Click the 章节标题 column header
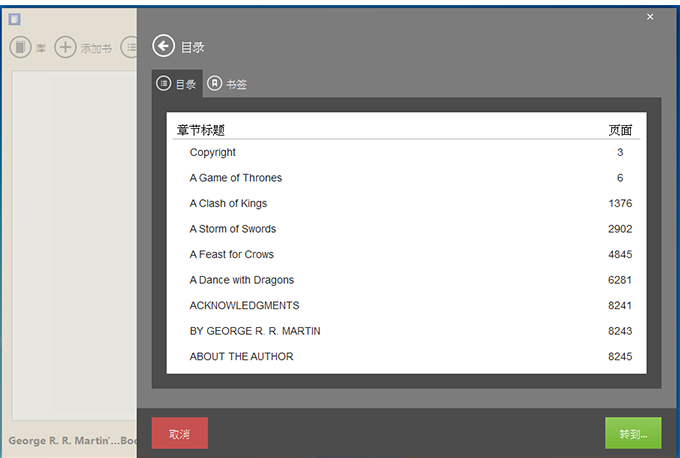This screenshot has height=458, width=680. [x=201, y=130]
